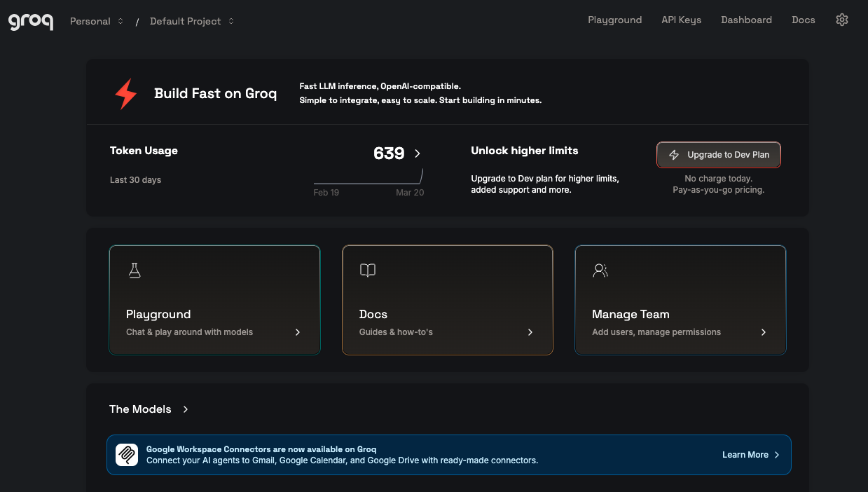Open Dashboard in the top navigation

tap(747, 20)
